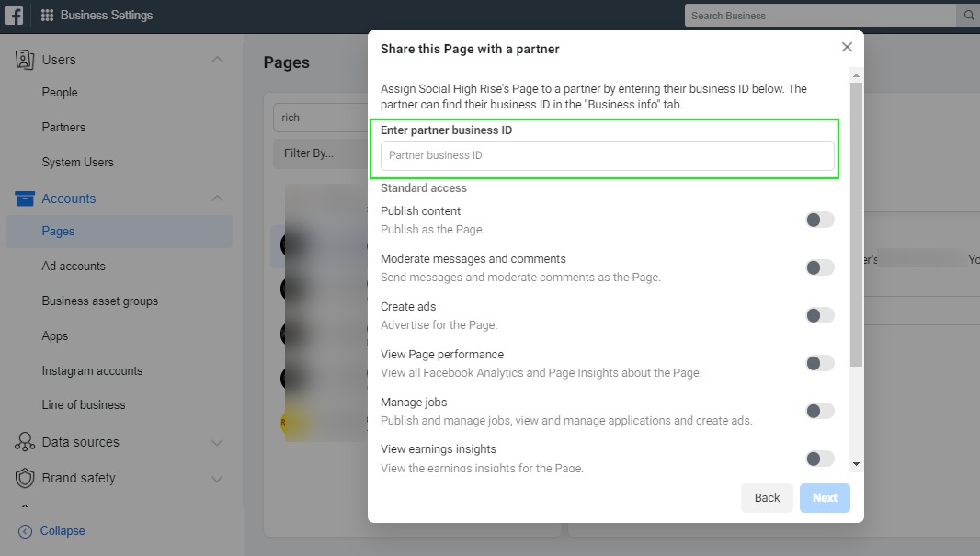This screenshot has height=556, width=980.
Task: Enable Manage jobs permission
Action: 820,411
